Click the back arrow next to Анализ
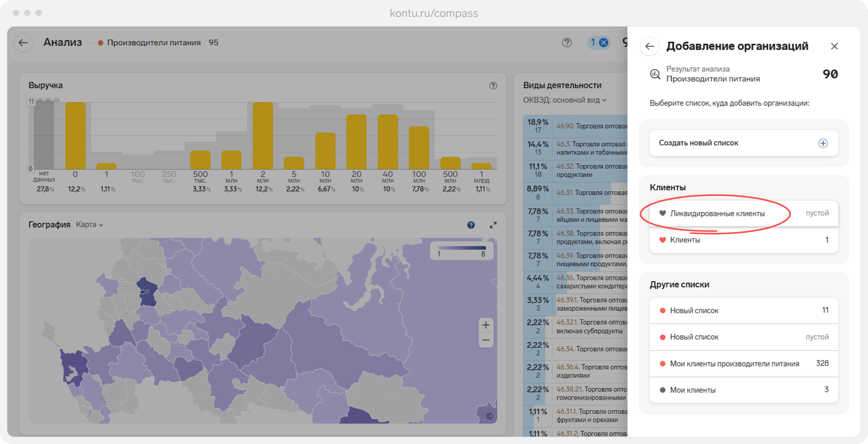Screen dimensions: 868x444 [23, 43]
